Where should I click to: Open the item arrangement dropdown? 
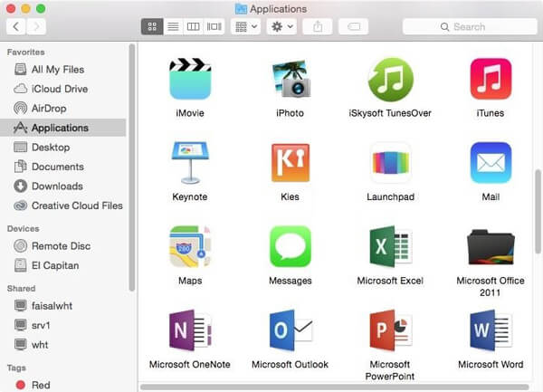click(x=246, y=27)
